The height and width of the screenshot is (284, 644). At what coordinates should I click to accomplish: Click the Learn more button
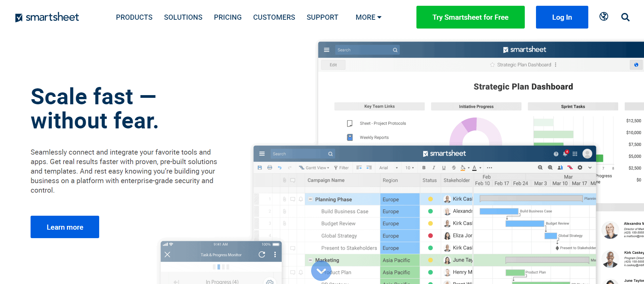[65, 227]
